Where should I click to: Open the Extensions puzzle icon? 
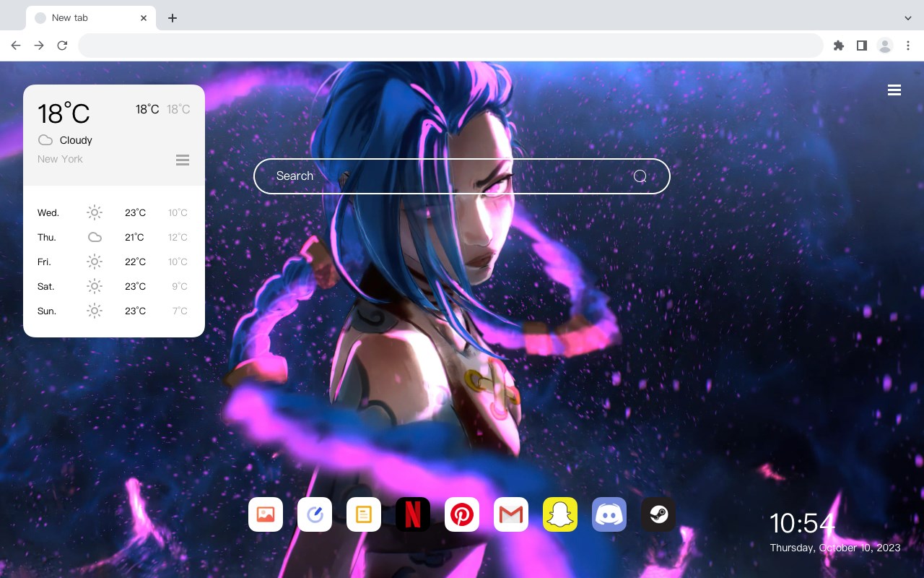coord(838,46)
